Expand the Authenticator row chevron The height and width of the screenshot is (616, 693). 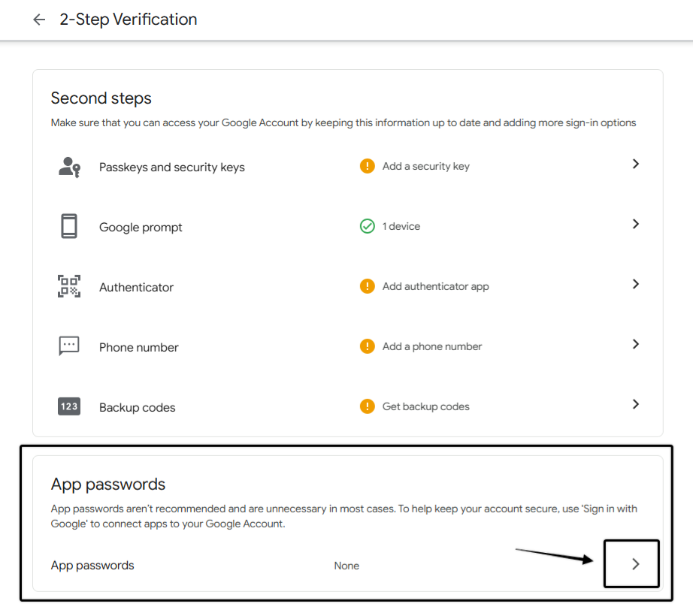click(x=636, y=284)
